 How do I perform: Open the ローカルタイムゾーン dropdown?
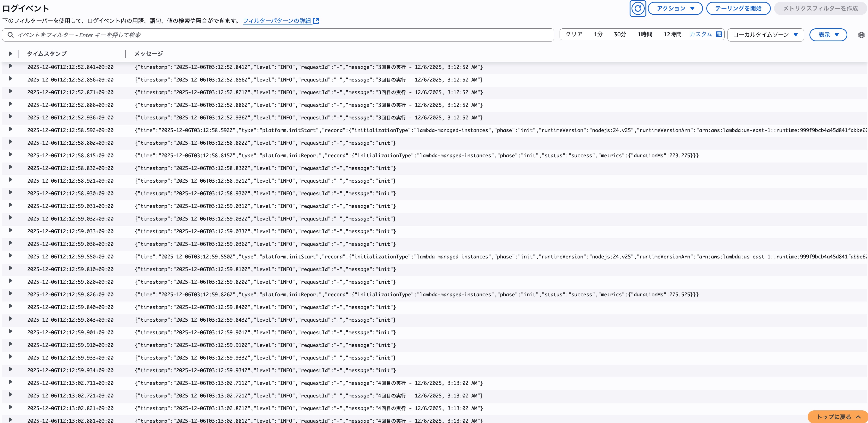[x=765, y=34]
